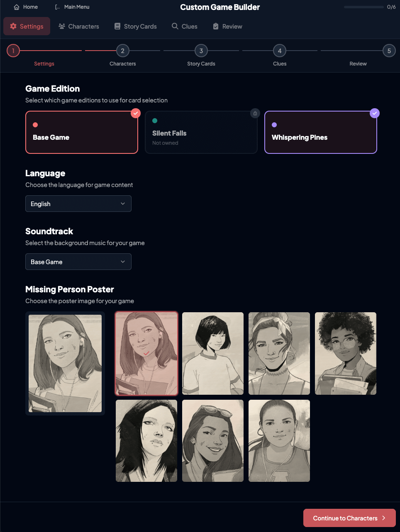
Task: Click the Review clipboard icon
Action: coord(216,26)
